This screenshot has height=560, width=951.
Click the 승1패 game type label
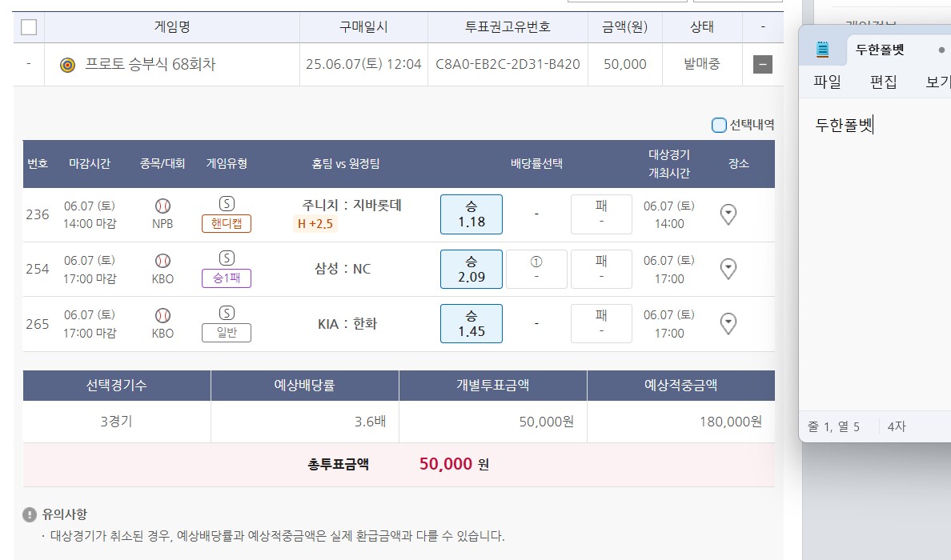pos(227,278)
